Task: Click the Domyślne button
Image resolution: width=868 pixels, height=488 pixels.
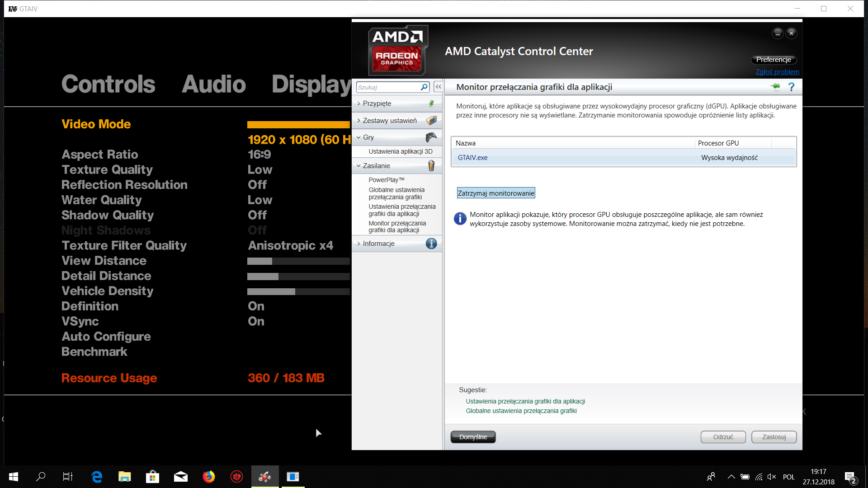Action: [x=473, y=437]
